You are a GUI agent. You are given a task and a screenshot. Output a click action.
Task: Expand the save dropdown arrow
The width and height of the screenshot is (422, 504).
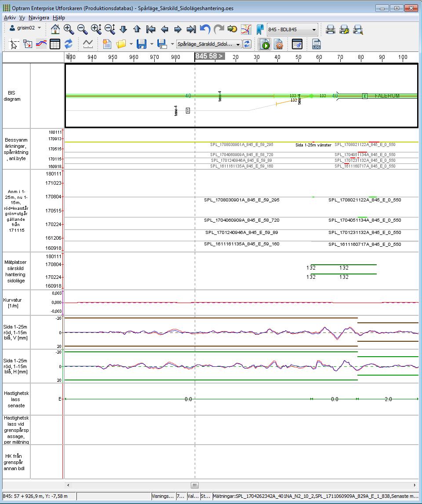tap(152, 44)
